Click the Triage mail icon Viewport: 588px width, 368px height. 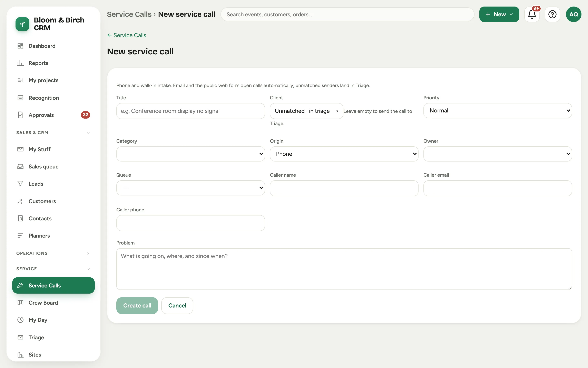(20, 337)
